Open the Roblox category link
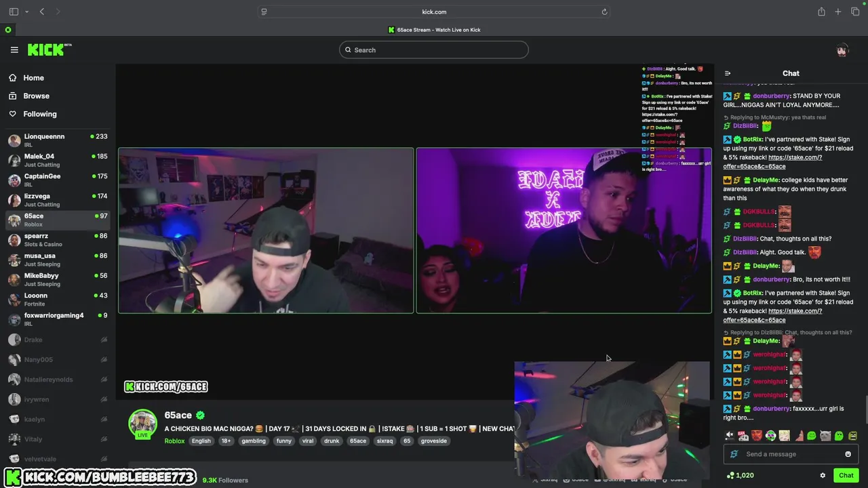868x488 pixels. pos(174,441)
